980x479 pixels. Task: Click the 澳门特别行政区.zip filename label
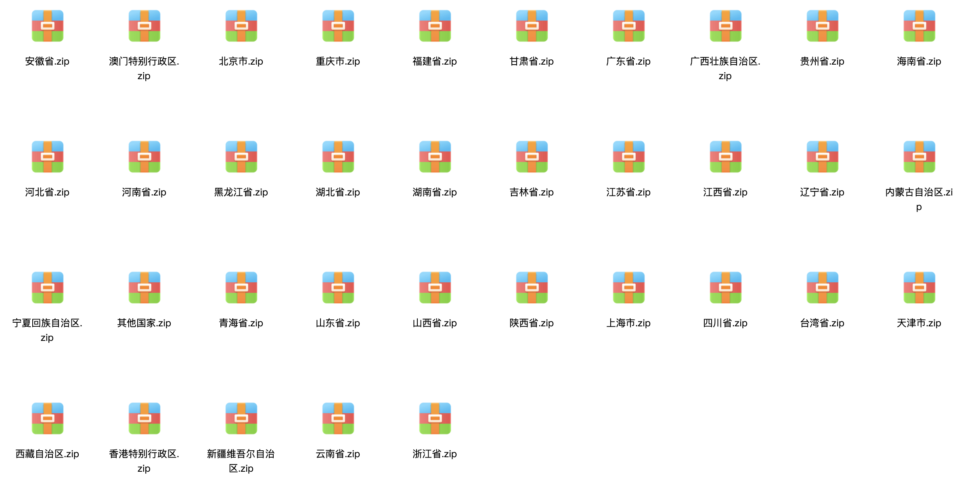[x=144, y=68]
